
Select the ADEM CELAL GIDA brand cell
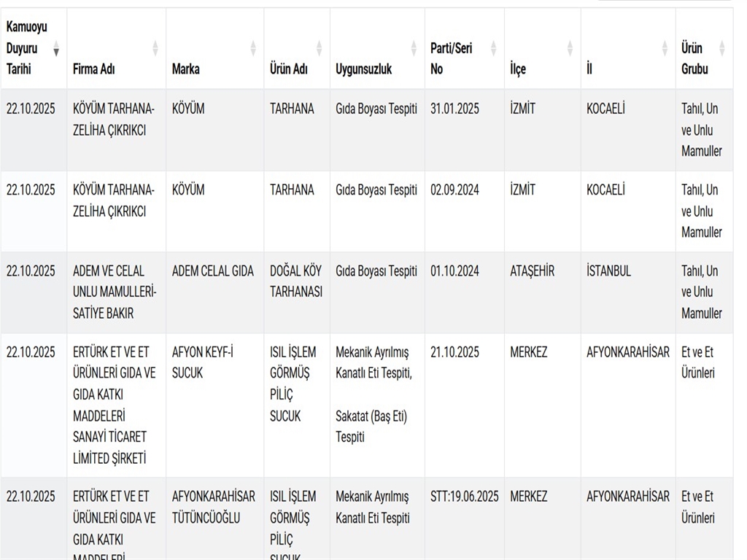pyautogui.click(x=212, y=271)
